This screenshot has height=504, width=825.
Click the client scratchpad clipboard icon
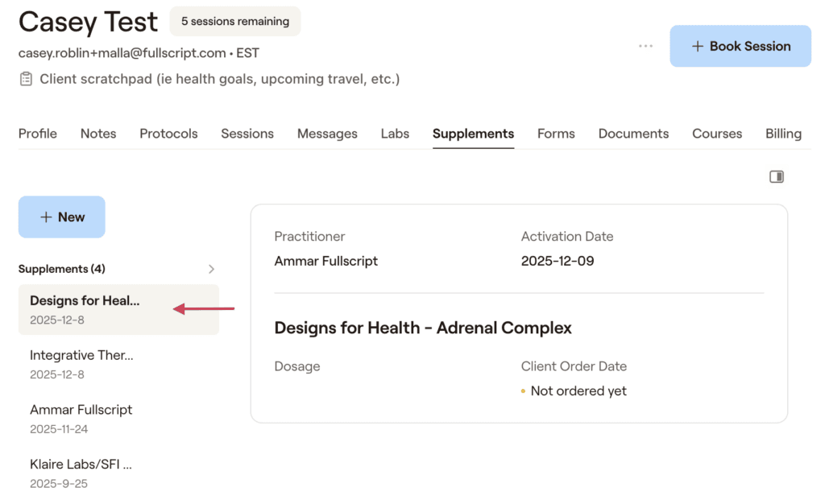pos(26,79)
